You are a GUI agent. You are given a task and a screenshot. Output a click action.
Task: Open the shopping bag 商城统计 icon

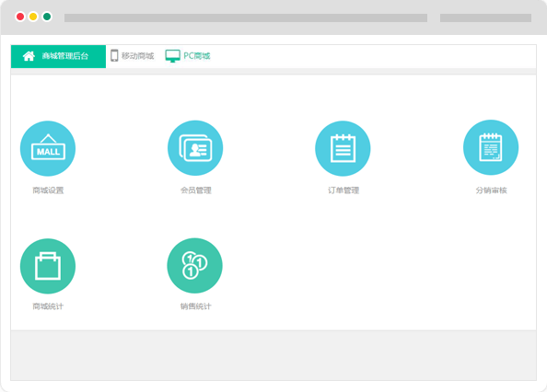coord(48,266)
